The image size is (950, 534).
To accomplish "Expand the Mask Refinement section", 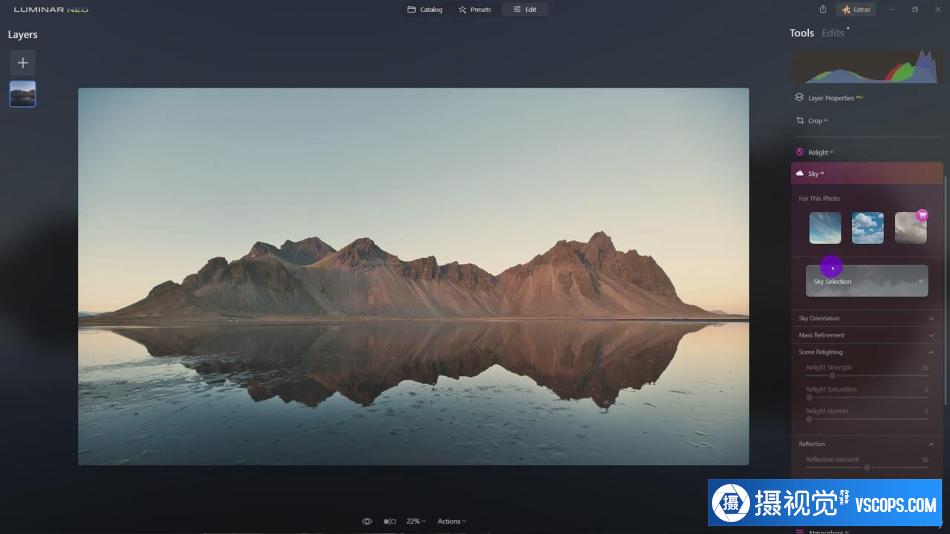I will coord(866,335).
